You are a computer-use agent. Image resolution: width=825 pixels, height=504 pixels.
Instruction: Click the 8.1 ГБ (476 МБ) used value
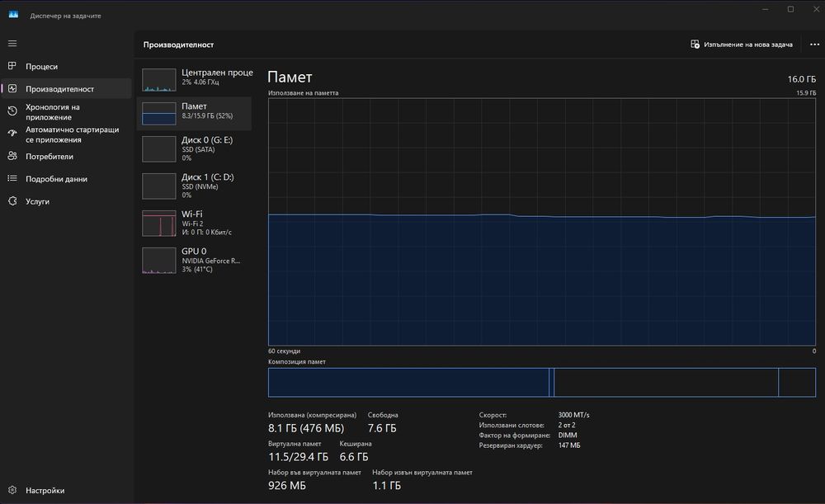coord(306,428)
